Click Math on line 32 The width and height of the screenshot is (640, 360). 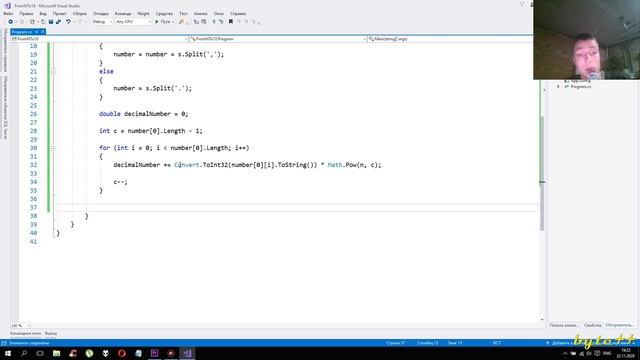(x=335, y=165)
